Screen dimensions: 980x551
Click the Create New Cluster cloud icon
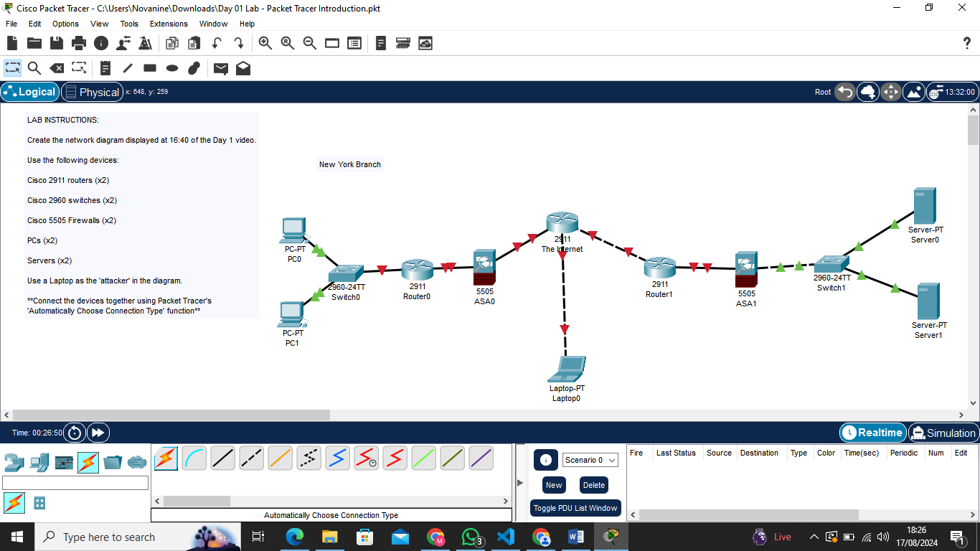(868, 92)
